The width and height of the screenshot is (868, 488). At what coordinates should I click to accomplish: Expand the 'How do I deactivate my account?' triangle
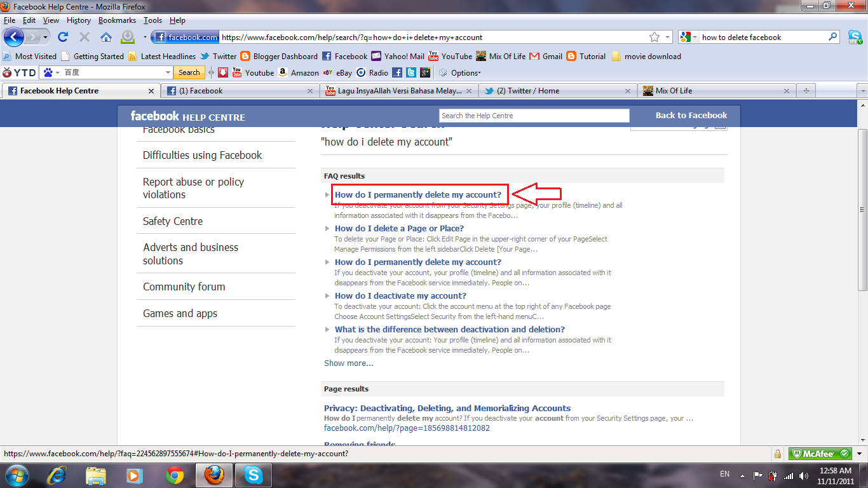click(x=327, y=295)
